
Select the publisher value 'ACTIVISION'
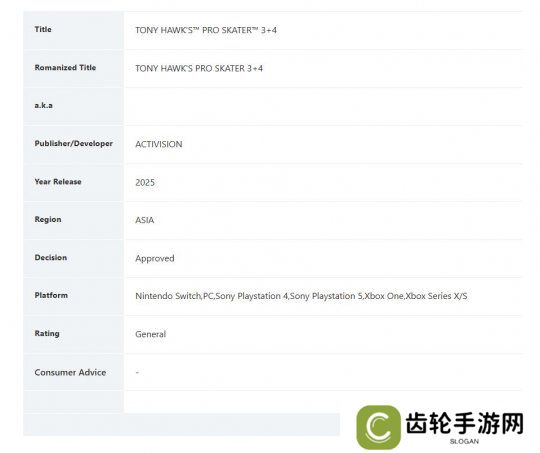coord(159,144)
